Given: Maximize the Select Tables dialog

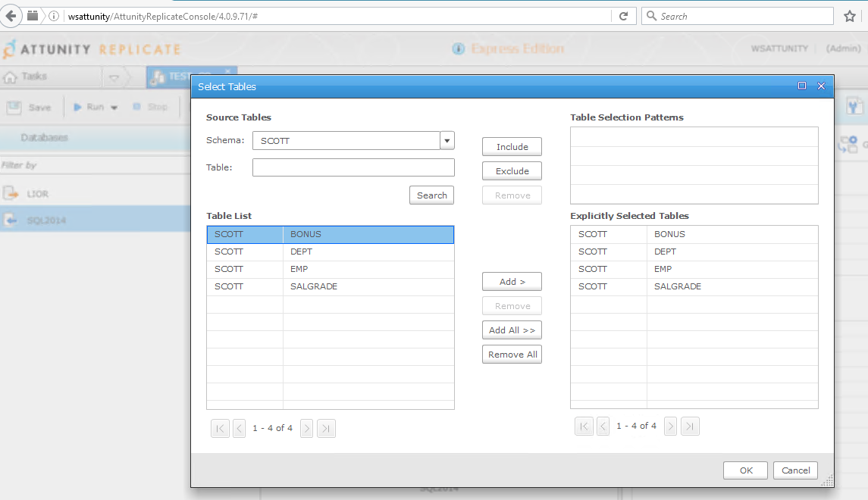Looking at the screenshot, I should pyautogui.click(x=802, y=86).
